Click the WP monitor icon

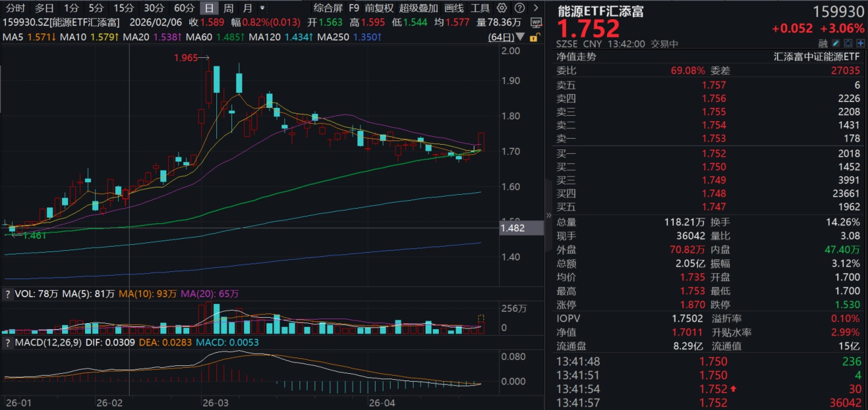coord(536,22)
